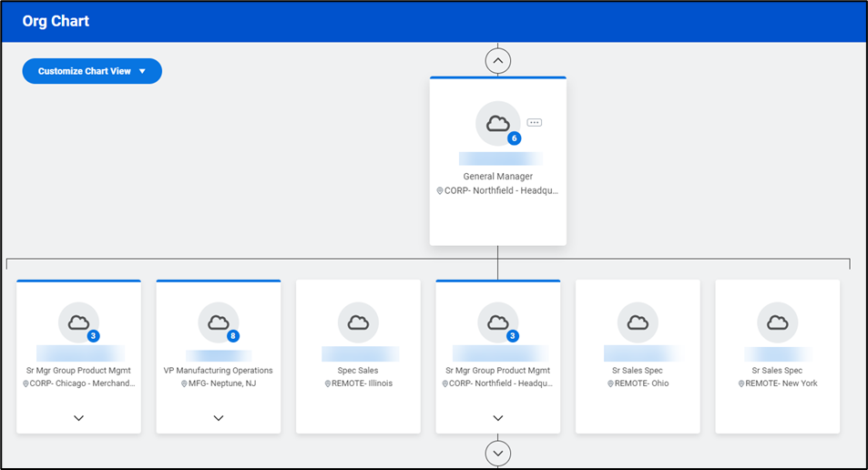Image resolution: width=868 pixels, height=470 pixels.
Task: Select the General Manager name link
Action: click(x=500, y=158)
